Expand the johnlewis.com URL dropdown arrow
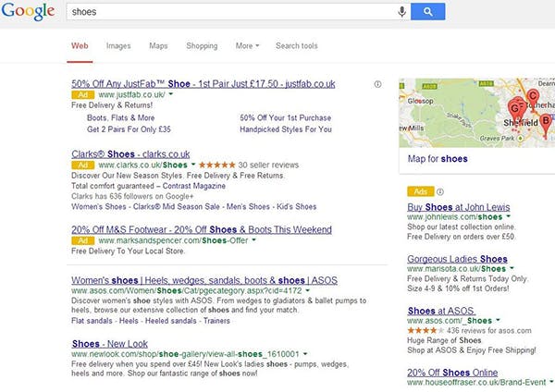555x392 pixels. [509, 216]
